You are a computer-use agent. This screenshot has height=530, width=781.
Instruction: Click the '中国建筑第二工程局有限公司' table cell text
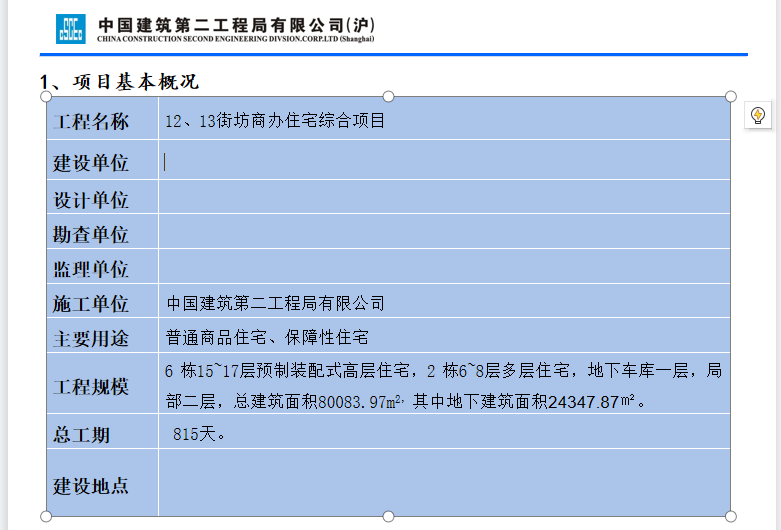(275, 303)
